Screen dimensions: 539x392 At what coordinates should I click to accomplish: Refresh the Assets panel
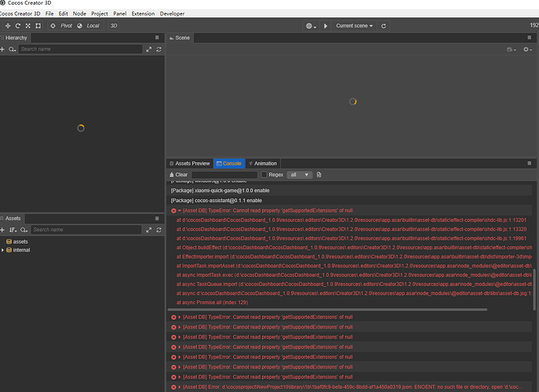(158, 230)
